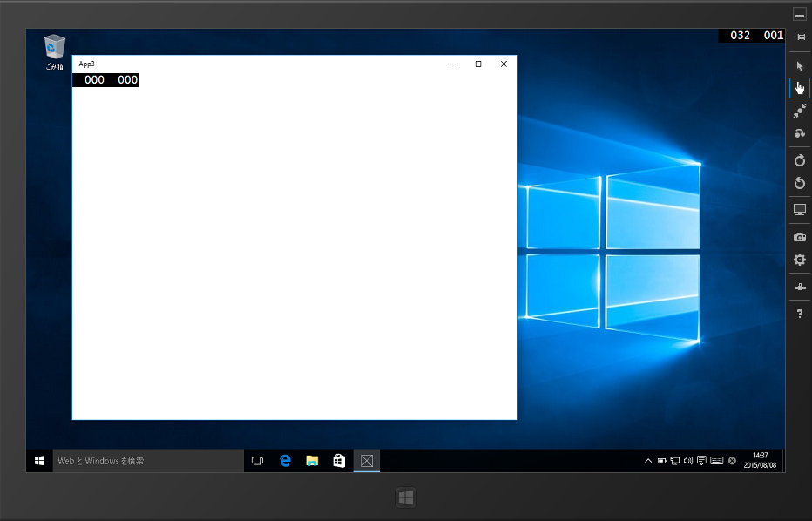This screenshot has height=521, width=812.
Task: Rotate simulator clockwise 90 degrees
Action: tap(799, 160)
